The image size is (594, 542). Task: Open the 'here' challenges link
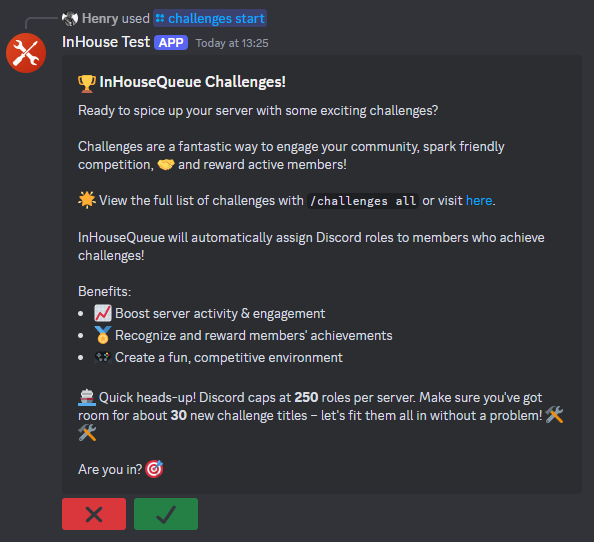point(479,200)
